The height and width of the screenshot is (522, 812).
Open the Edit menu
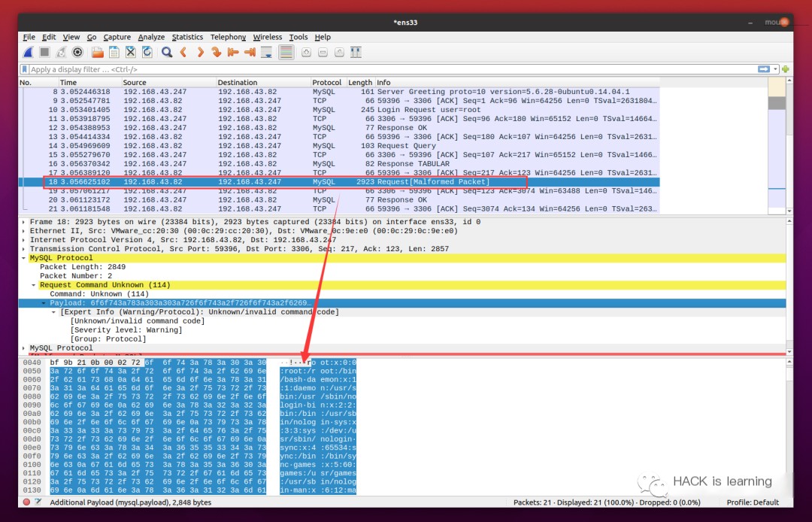(49, 38)
